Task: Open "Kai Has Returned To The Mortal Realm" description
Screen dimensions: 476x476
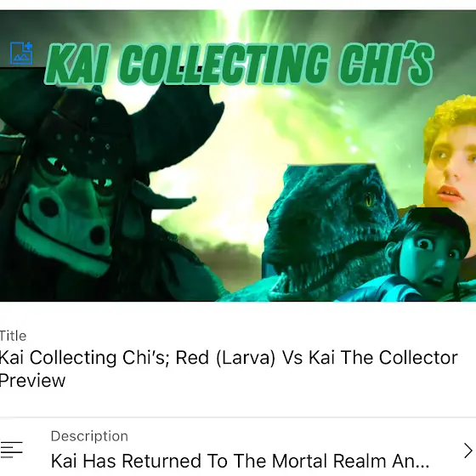Action: click(240, 461)
